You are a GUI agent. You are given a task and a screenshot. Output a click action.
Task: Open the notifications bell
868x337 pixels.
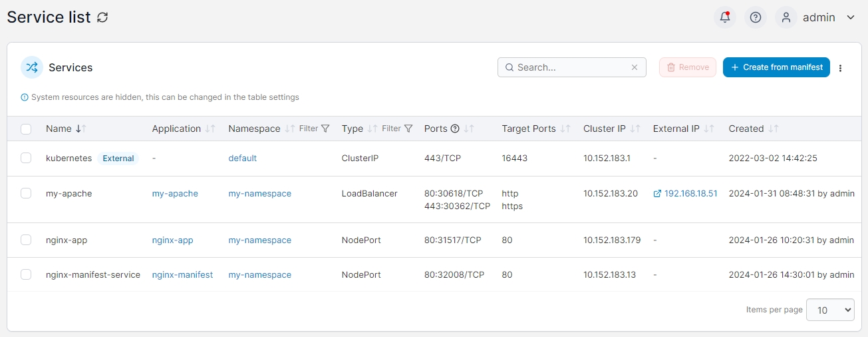tap(725, 17)
